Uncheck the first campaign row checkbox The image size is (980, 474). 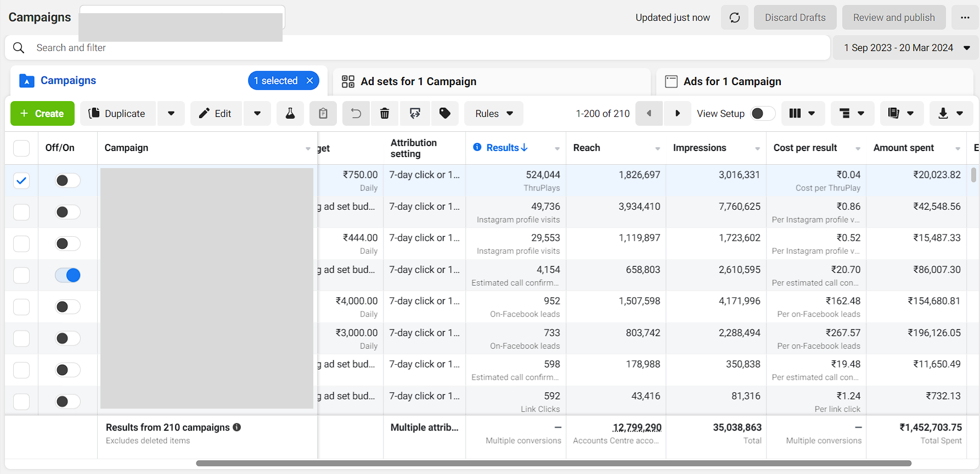(21, 181)
